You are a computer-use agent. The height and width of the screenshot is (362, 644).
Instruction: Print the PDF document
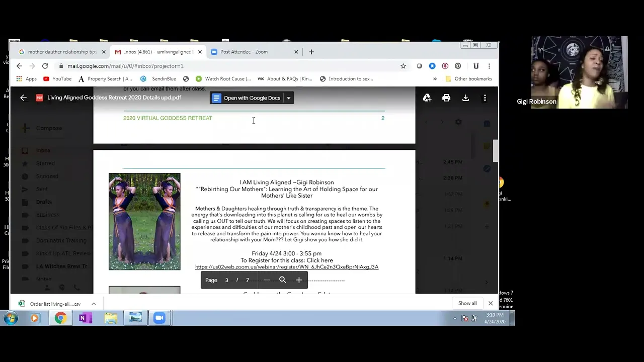[446, 98]
